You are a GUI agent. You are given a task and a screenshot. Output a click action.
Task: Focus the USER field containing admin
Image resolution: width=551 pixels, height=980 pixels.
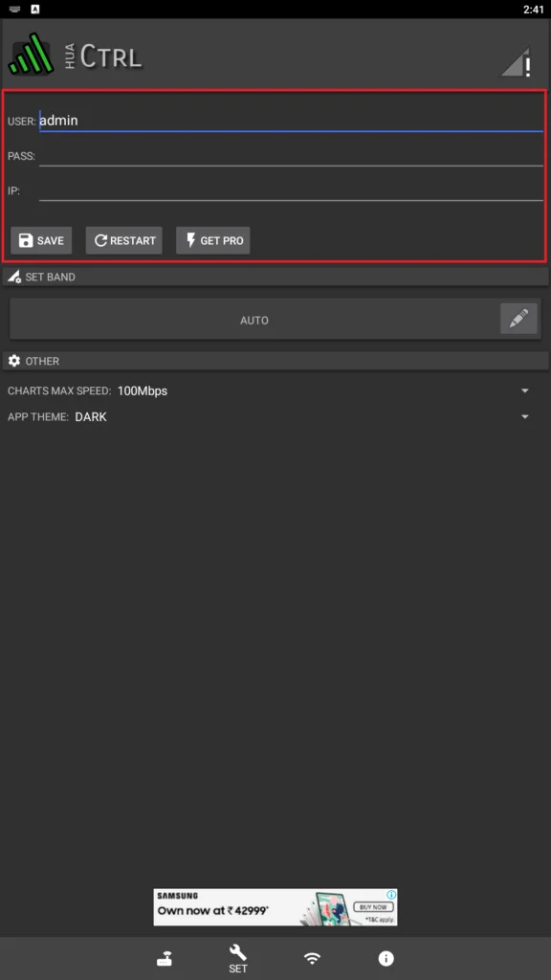coord(291,121)
